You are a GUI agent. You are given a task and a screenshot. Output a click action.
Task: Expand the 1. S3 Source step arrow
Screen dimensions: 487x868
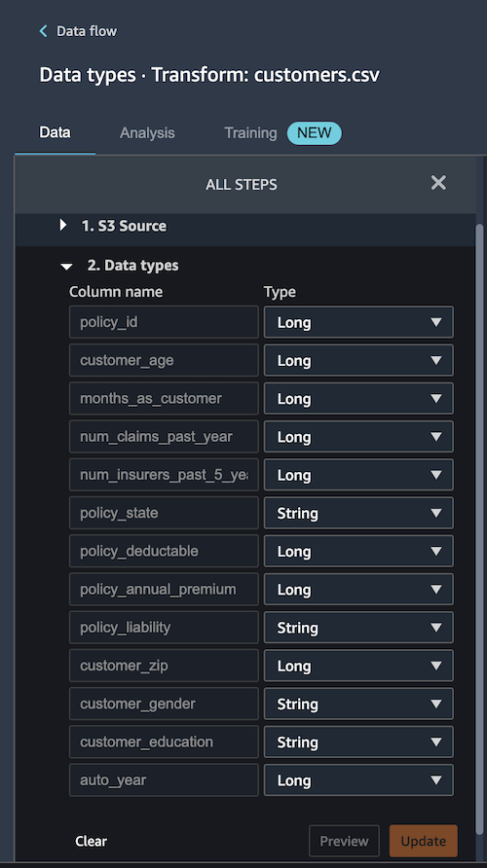[63, 225]
